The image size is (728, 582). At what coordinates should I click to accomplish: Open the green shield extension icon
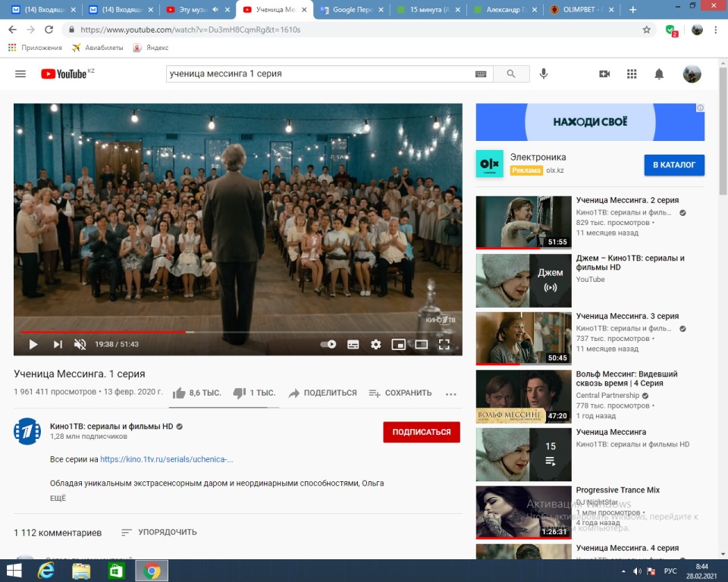(x=671, y=30)
